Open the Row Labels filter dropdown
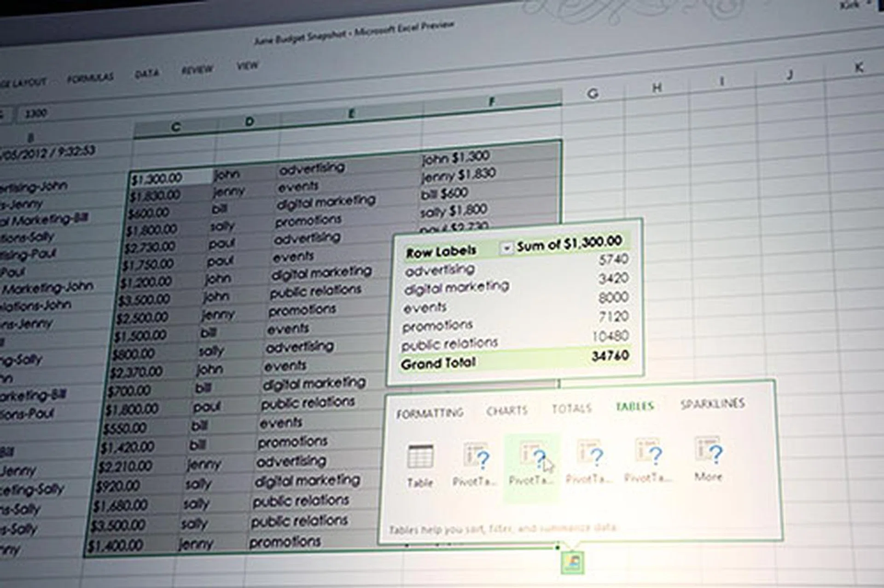This screenshot has height=588, width=884. tap(506, 248)
